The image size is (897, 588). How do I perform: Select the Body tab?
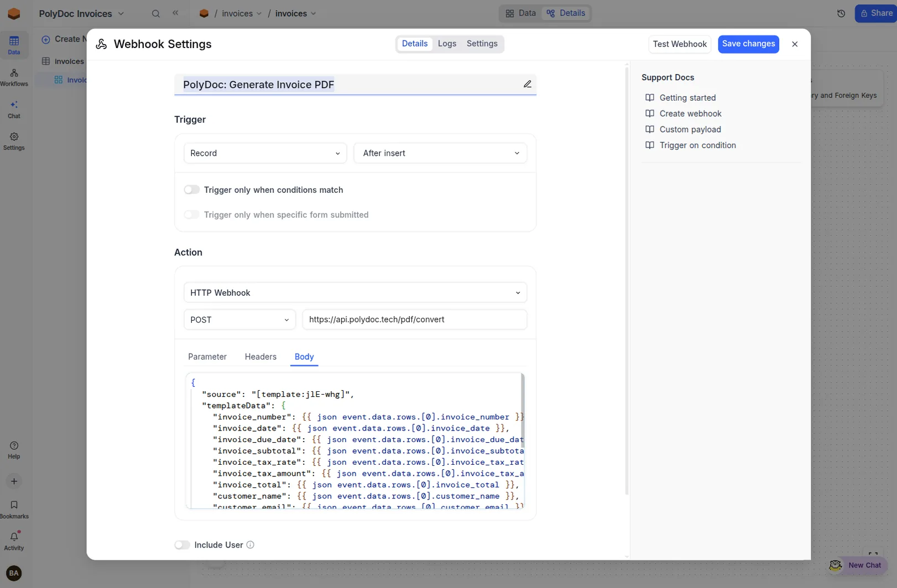pyautogui.click(x=304, y=357)
